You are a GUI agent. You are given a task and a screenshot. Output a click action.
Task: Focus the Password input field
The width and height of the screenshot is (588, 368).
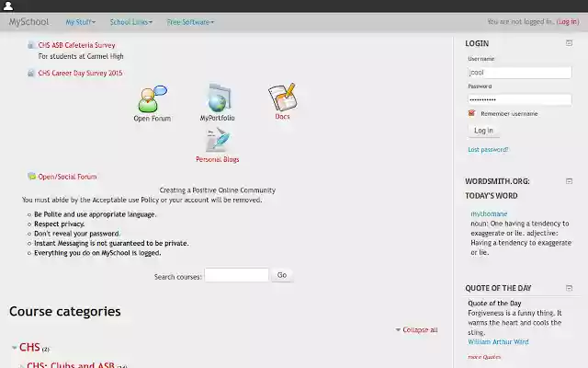520,99
